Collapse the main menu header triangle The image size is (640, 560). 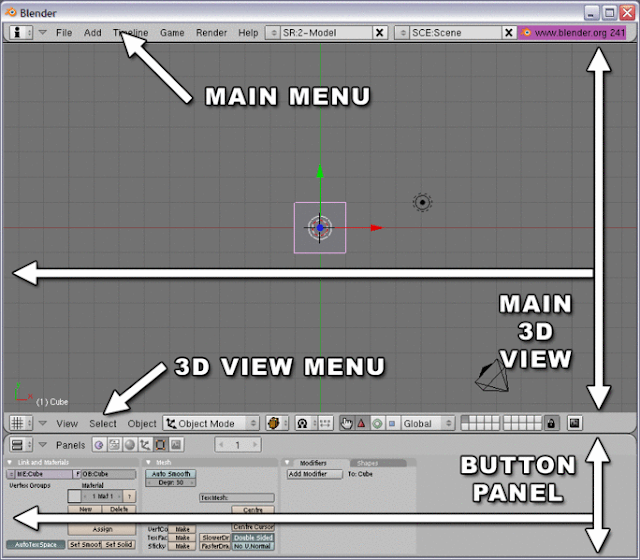42,32
